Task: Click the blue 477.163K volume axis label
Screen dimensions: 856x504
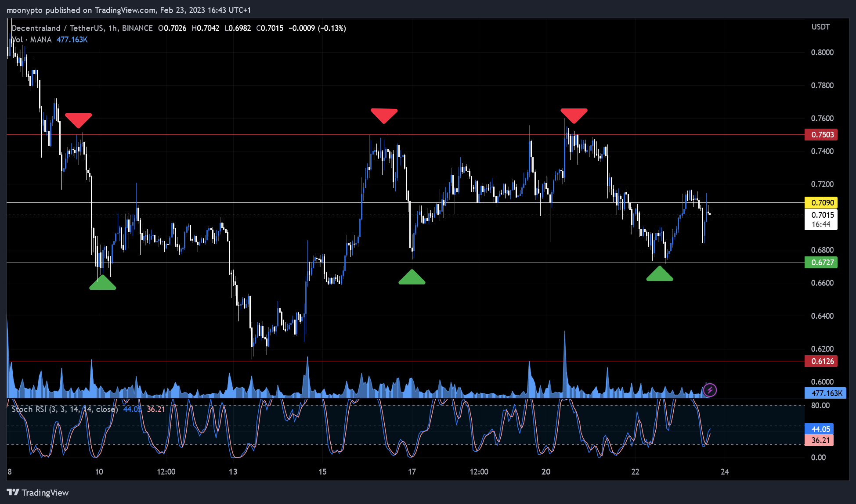Action: pyautogui.click(x=825, y=393)
